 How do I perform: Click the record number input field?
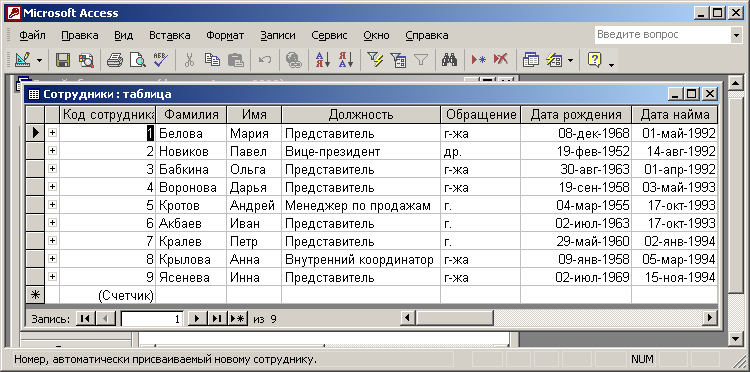pyautogui.click(x=152, y=318)
